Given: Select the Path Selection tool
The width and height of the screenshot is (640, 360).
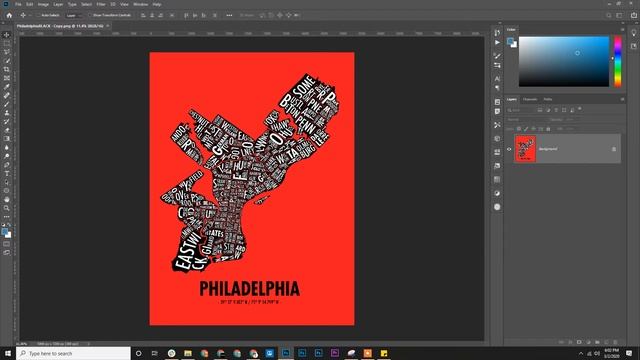Looking at the screenshot, I should click(7, 182).
